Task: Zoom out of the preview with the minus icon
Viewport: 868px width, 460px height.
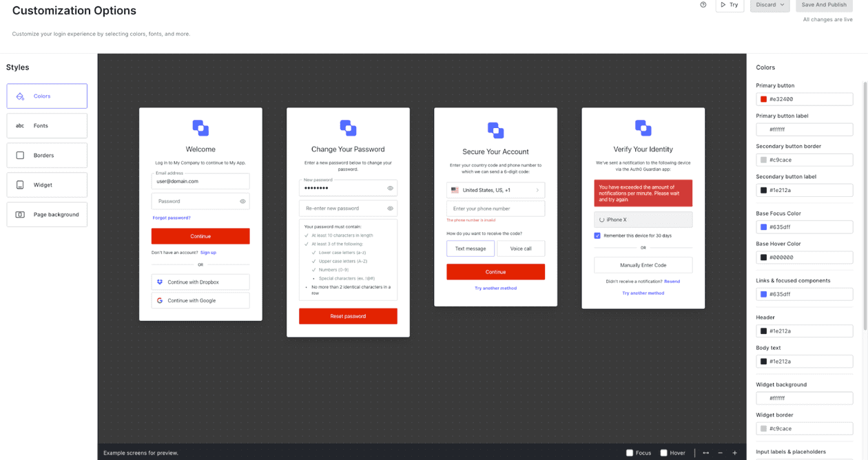Action: 721,452
